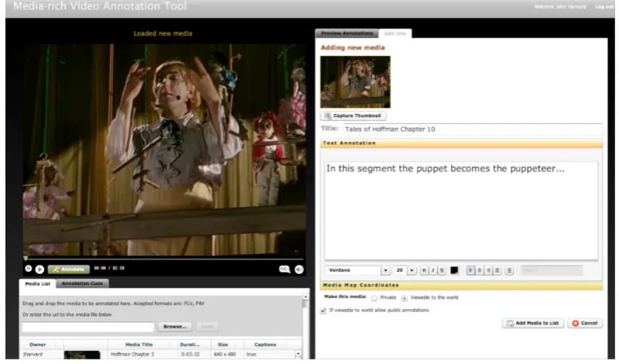Align text left

[470, 270]
